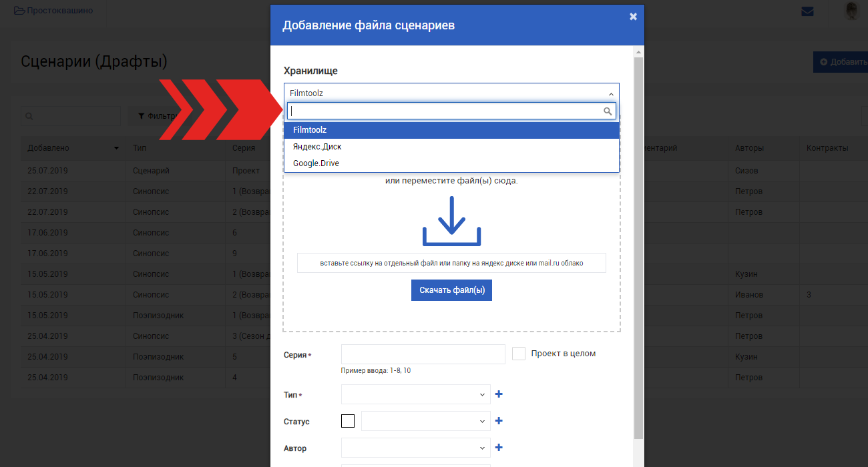The width and height of the screenshot is (868, 467).
Task: Click the plus icon next to Статус
Action: click(x=499, y=421)
